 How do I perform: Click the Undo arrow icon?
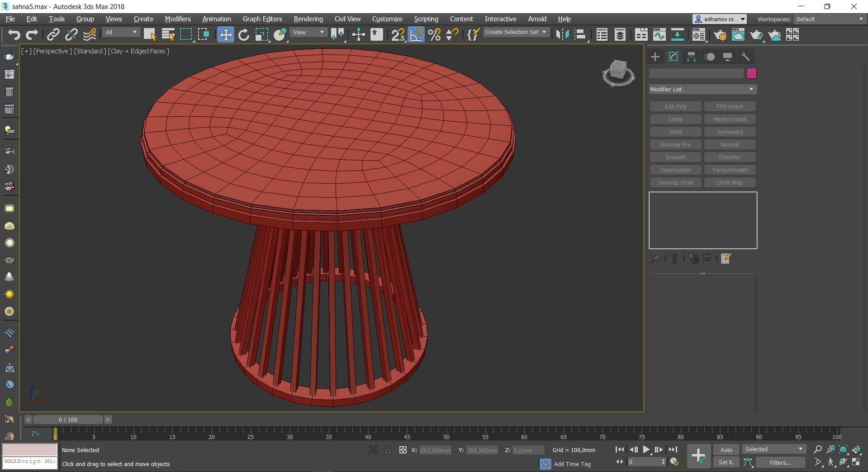coord(14,34)
